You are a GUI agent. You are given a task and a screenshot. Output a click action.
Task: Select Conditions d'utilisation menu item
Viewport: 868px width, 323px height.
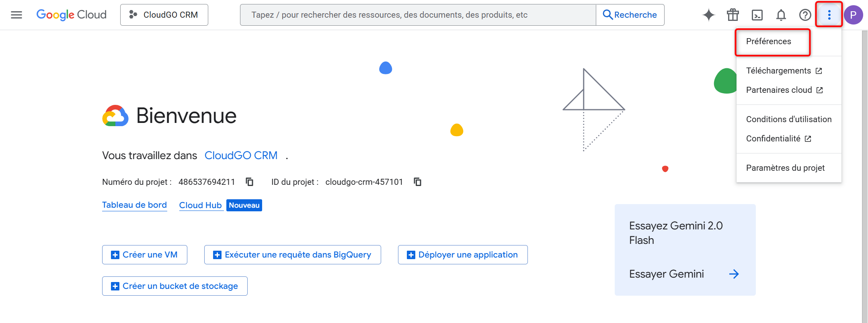(788, 119)
